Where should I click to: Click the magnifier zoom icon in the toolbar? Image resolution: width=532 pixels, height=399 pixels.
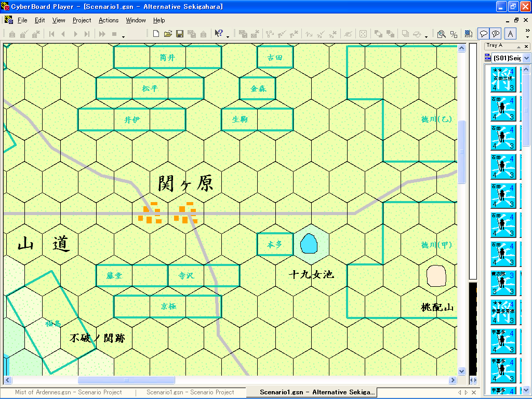pos(441,34)
